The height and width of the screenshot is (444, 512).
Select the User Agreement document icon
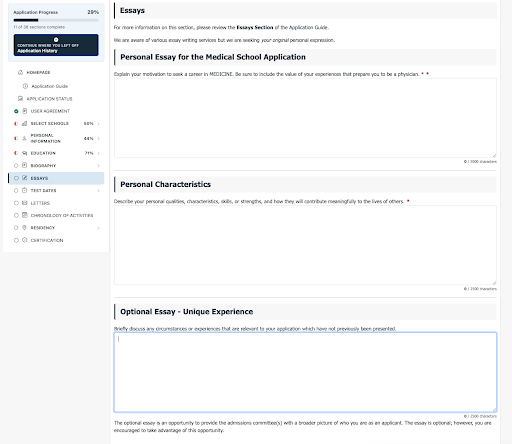pyautogui.click(x=25, y=111)
